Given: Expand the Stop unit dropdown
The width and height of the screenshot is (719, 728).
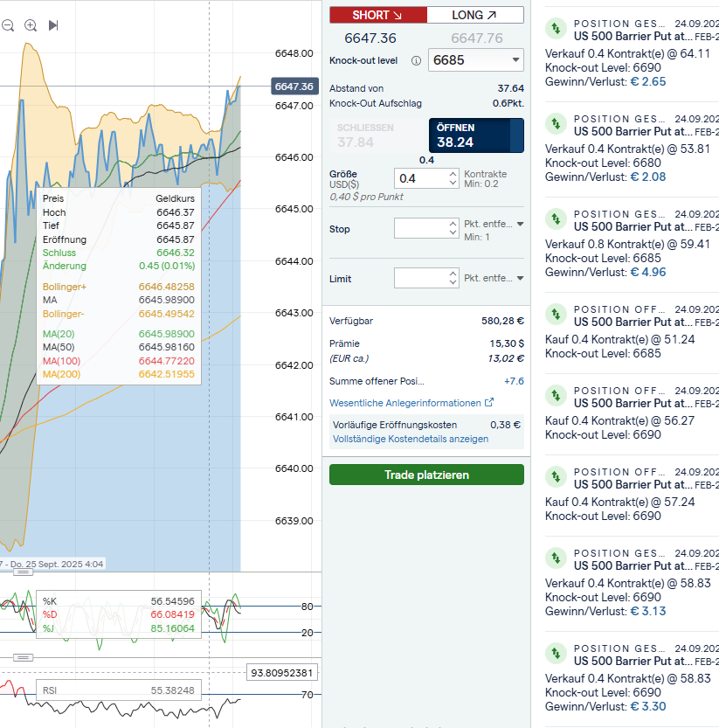Looking at the screenshot, I should click(521, 225).
